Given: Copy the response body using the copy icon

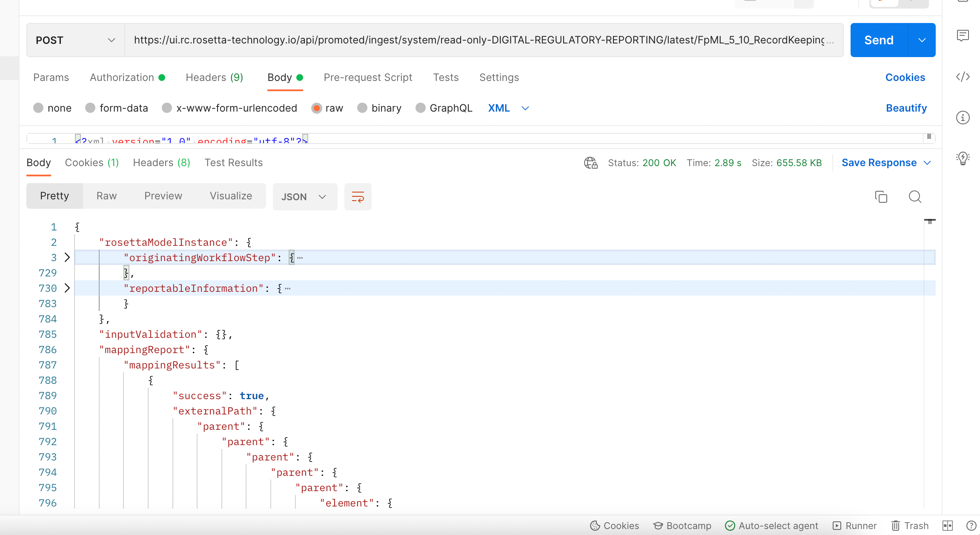Looking at the screenshot, I should [x=881, y=197].
